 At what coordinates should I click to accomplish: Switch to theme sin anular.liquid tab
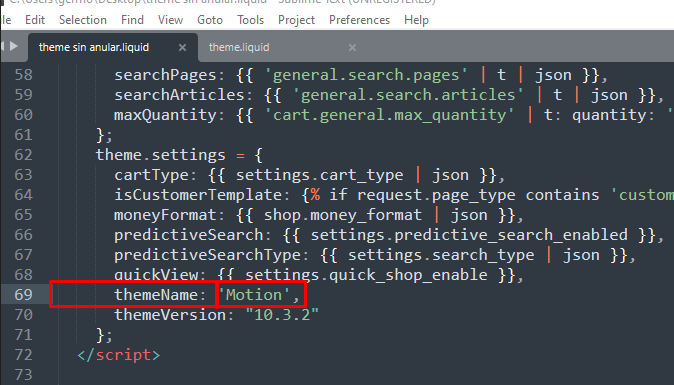click(x=113, y=47)
